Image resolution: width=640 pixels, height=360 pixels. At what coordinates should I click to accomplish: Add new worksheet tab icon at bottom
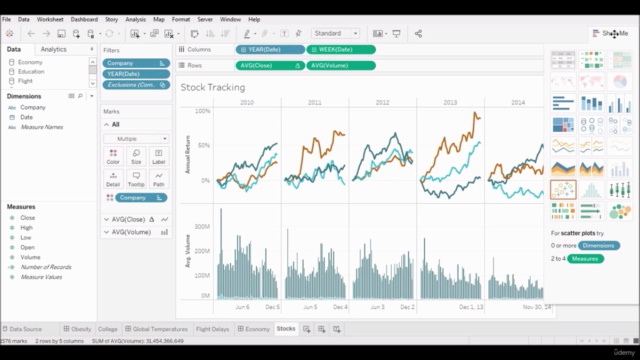307,329
